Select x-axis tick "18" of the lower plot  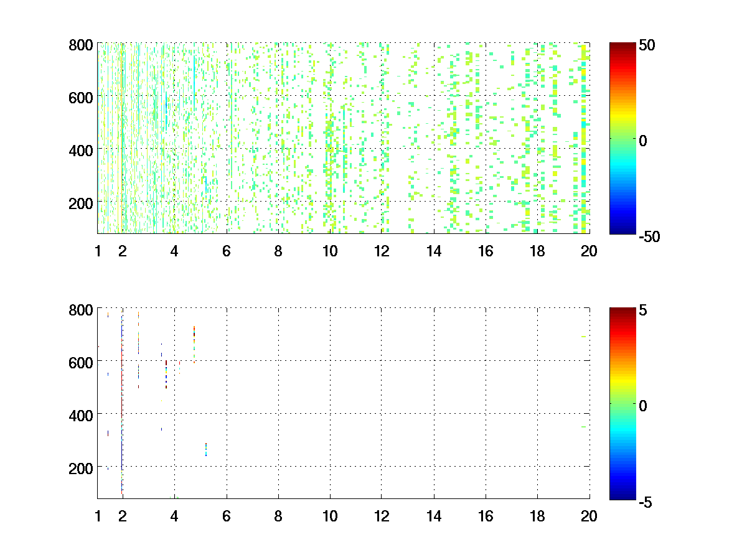click(x=537, y=516)
